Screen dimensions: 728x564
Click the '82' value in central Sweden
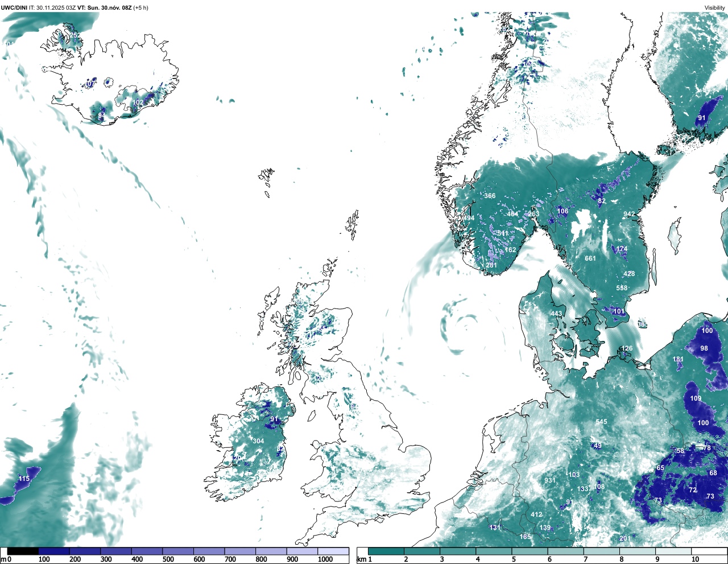602,201
